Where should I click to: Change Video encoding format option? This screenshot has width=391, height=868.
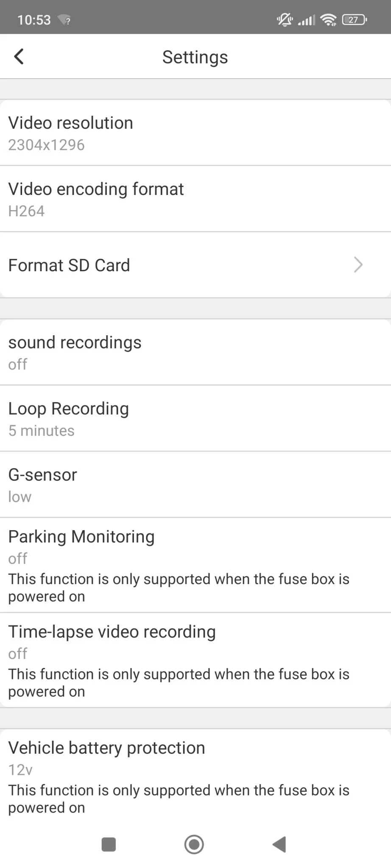[195, 199]
